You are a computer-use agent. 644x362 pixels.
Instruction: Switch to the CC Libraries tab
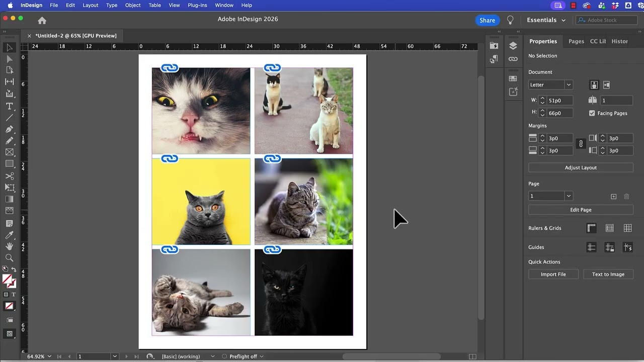(598, 41)
